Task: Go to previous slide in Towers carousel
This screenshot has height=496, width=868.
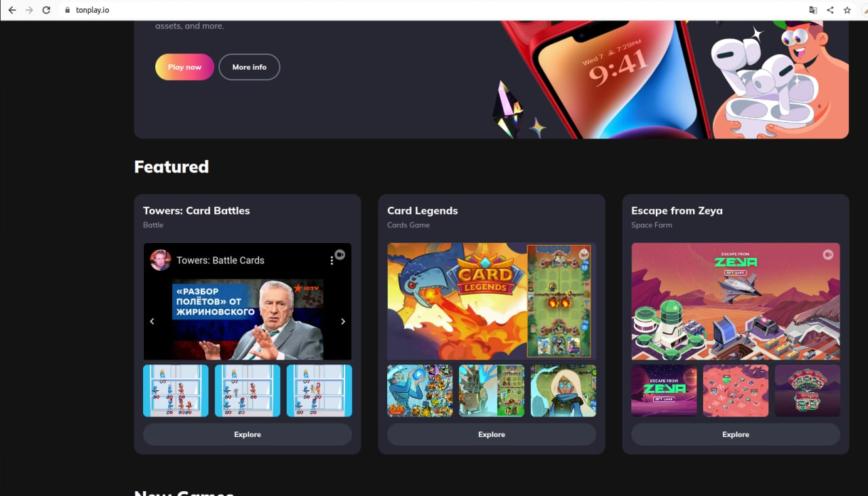Action: tap(152, 322)
